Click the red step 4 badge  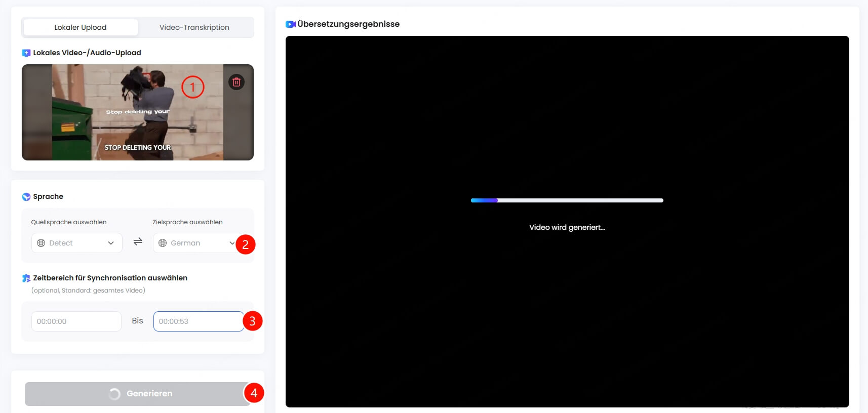[254, 393]
